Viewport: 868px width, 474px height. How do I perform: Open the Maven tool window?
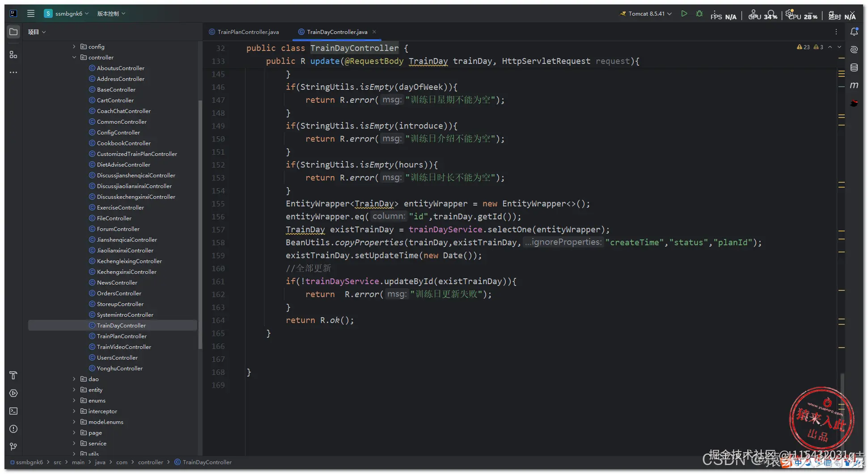tap(854, 85)
